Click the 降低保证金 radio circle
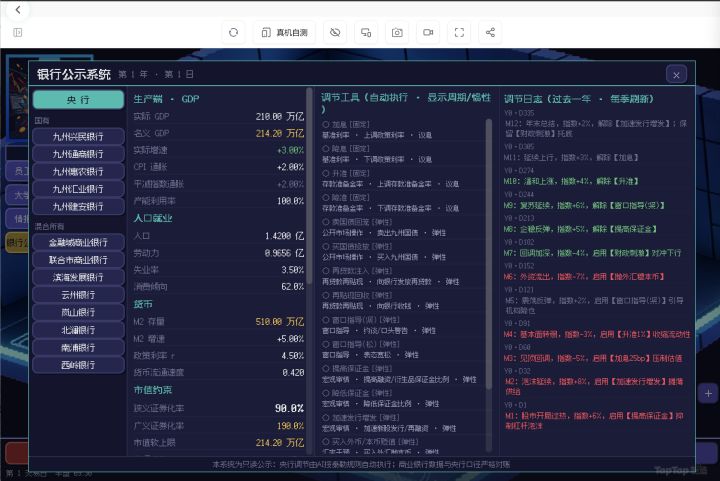Screen dimensions: 720x481 [x=326, y=393]
